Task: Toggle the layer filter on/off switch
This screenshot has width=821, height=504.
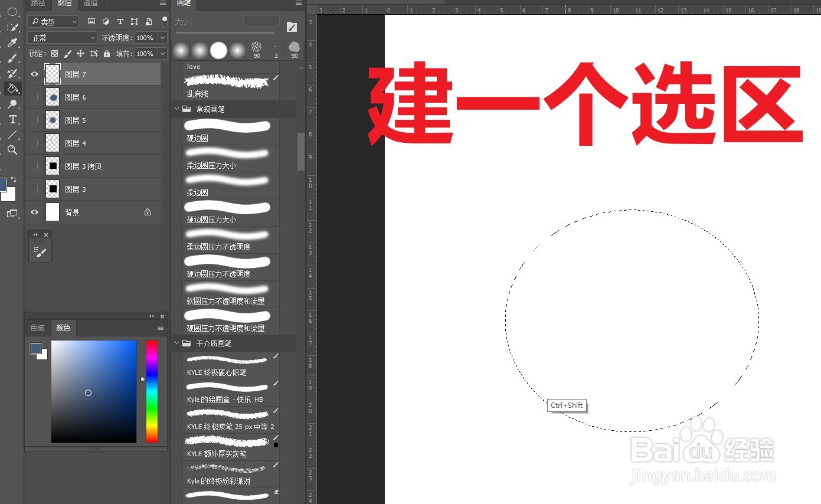Action: [x=164, y=21]
